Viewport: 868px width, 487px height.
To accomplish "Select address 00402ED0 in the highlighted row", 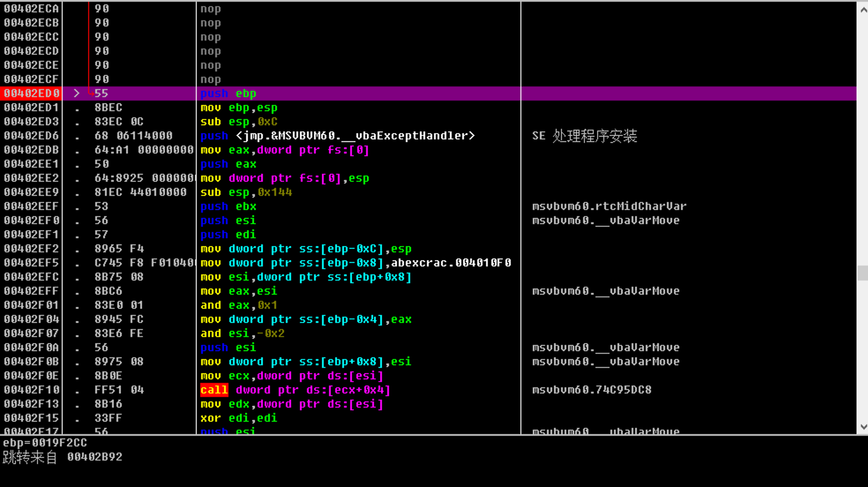I will (31, 94).
